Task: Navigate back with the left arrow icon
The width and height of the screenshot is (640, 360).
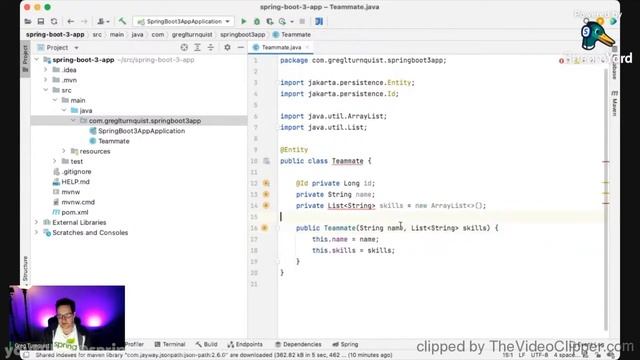Action: pos(71,21)
